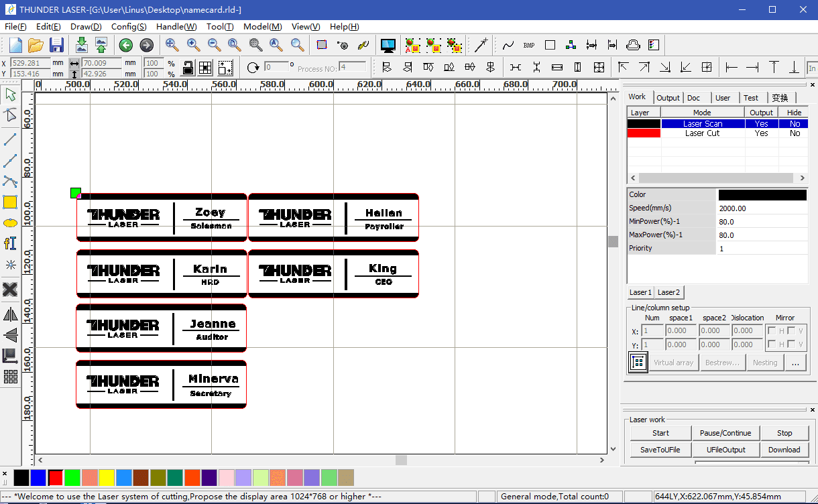Click the equal horizontal spacing icon
This screenshot has height=504, width=818.
tap(515, 67)
